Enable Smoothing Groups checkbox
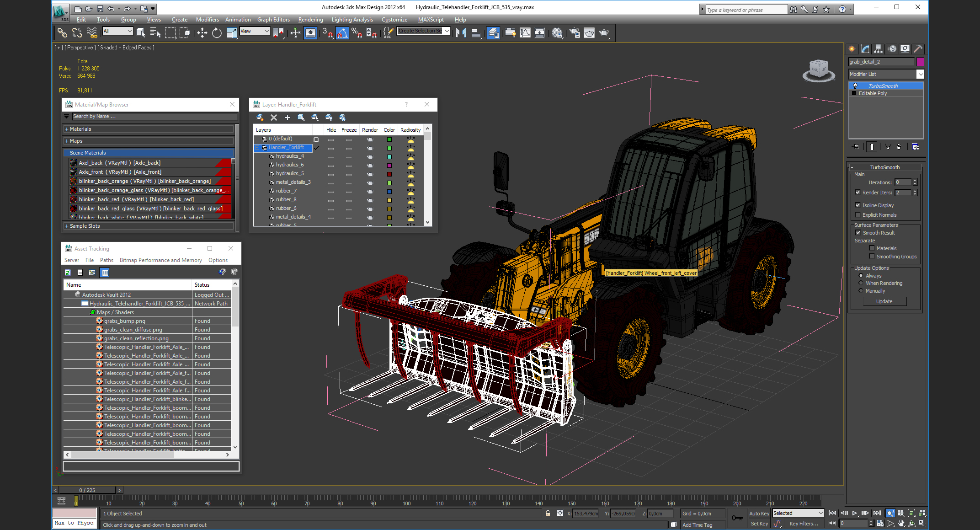980x530 pixels. point(872,257)
